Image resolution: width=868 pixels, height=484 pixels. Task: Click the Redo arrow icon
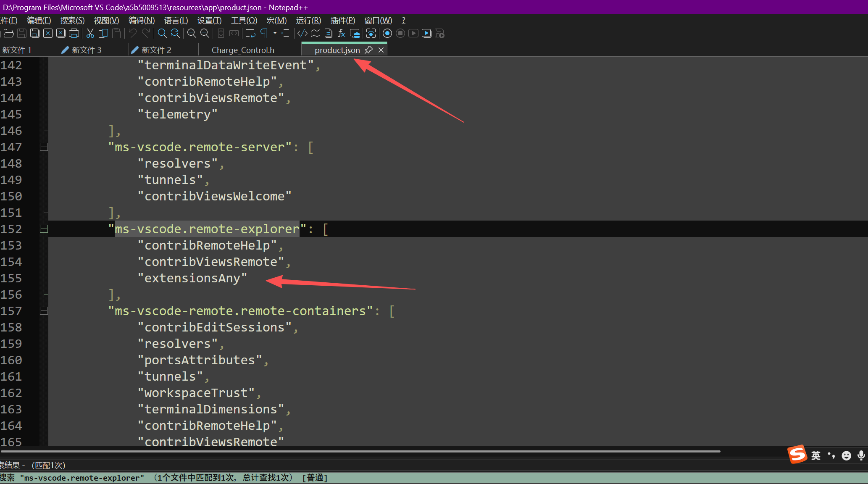point(146,33)
